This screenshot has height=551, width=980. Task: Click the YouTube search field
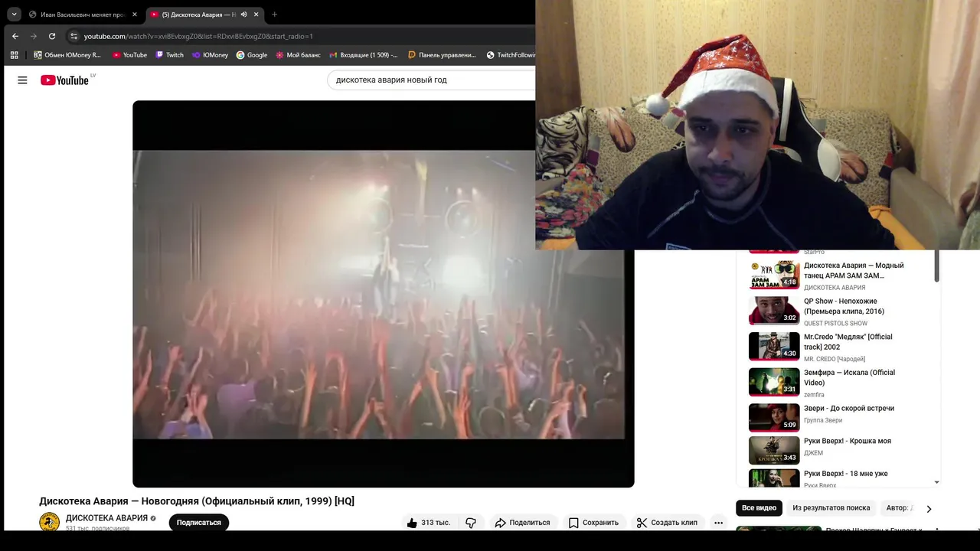(431, 80)
